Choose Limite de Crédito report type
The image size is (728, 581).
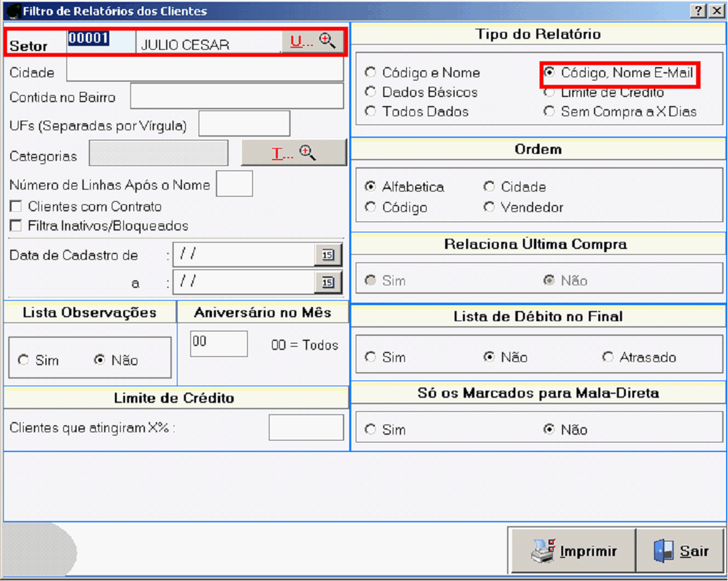tap(549, 93)
